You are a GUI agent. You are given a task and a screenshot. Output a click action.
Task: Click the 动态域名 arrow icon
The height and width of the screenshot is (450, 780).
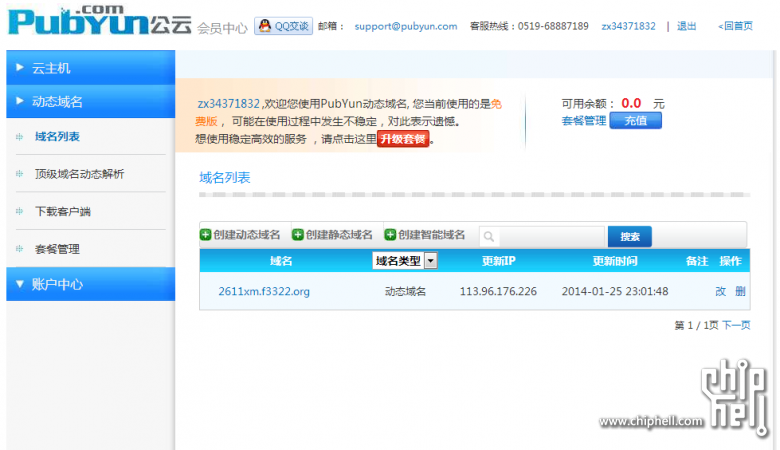(x=20, y=101)
